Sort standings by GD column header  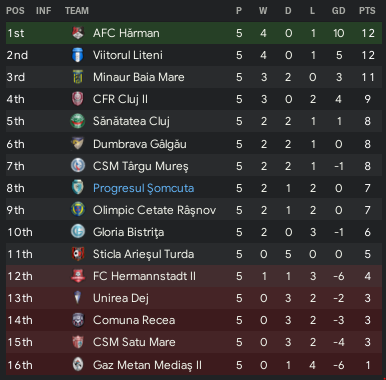coord(338,11)
